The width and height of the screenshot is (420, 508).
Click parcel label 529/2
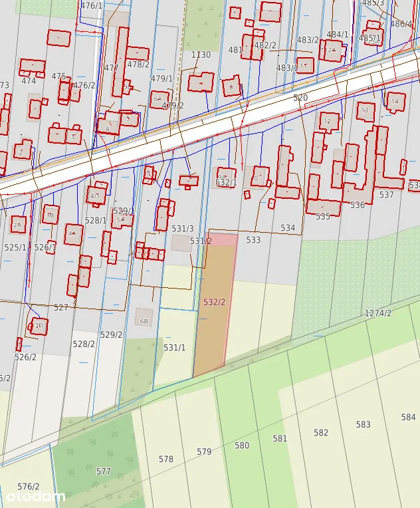[111, 334]
